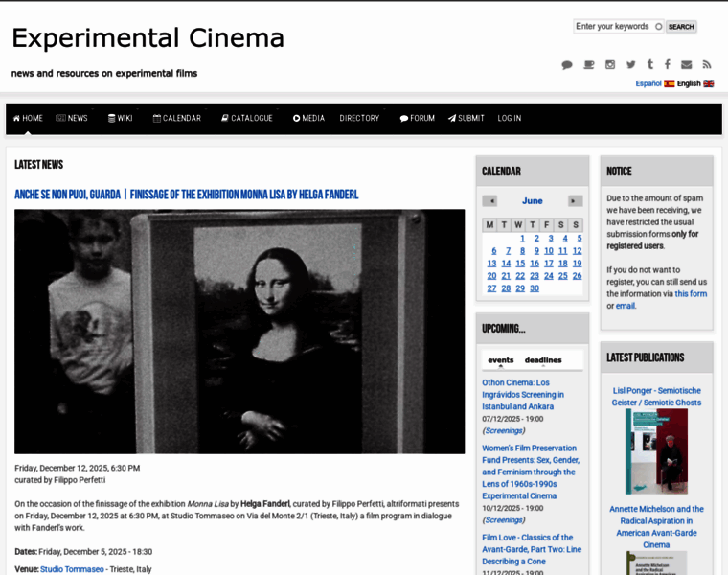
Task: Click the Search button
Action: click(x=681, y=27)
